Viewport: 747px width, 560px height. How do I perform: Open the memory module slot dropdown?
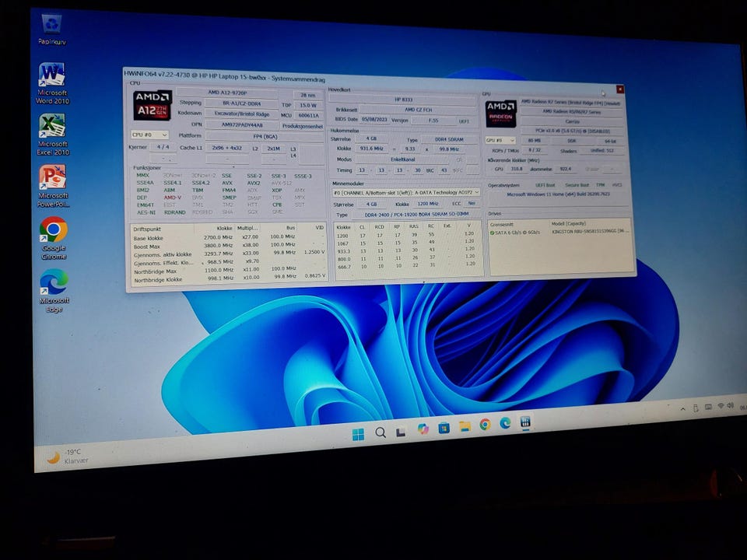[403, 192]
